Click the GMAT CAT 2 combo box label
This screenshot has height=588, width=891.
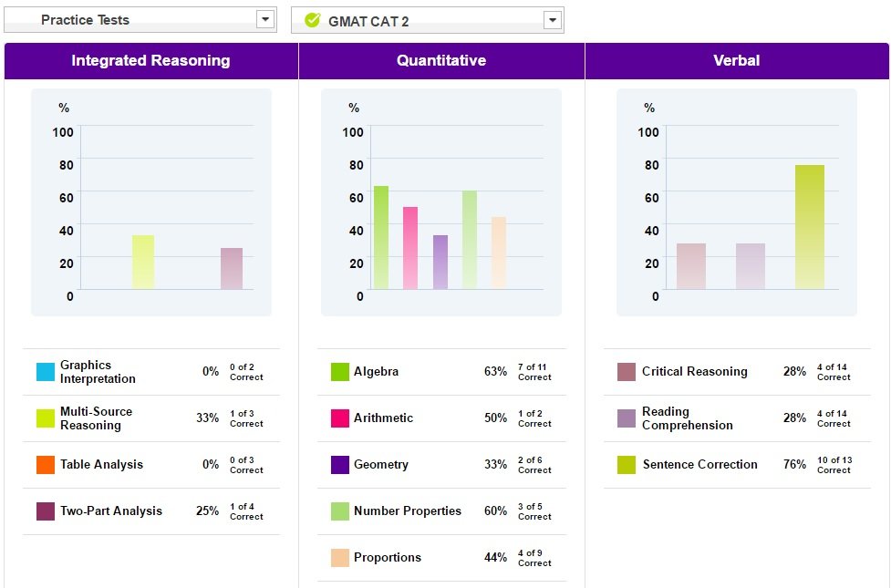[x=368, y=22]
